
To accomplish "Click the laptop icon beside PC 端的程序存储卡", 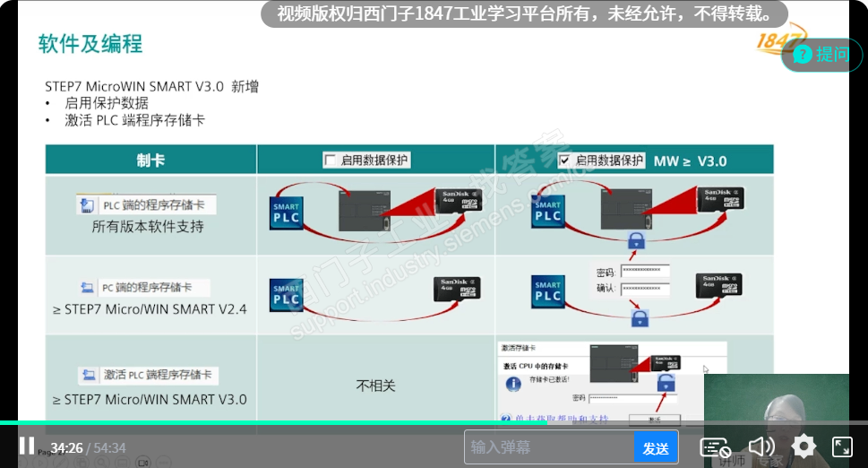I will (x=88, y=288).
